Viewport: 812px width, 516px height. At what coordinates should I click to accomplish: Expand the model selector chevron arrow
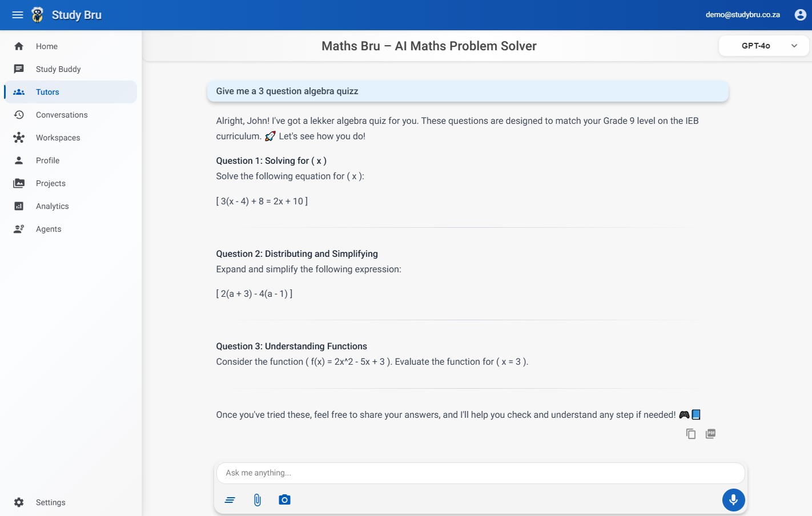(794, 46)
